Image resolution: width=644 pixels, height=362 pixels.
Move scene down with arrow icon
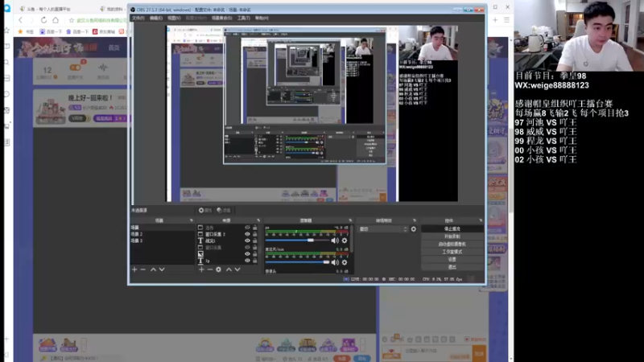click(x=162, y=269)
